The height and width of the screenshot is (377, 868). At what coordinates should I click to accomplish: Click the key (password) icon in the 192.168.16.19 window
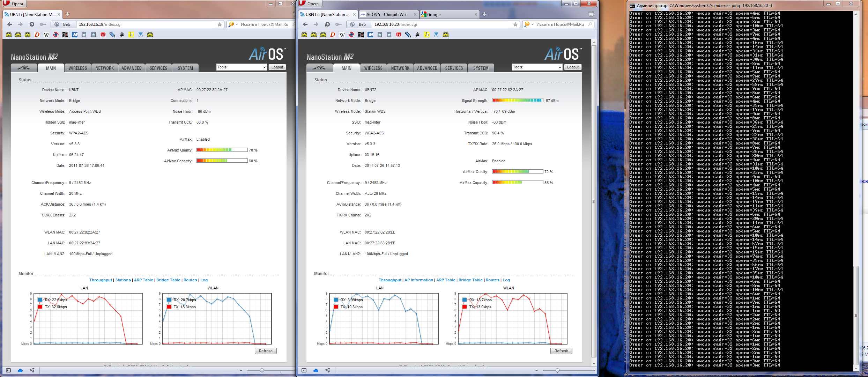[43, 24]
